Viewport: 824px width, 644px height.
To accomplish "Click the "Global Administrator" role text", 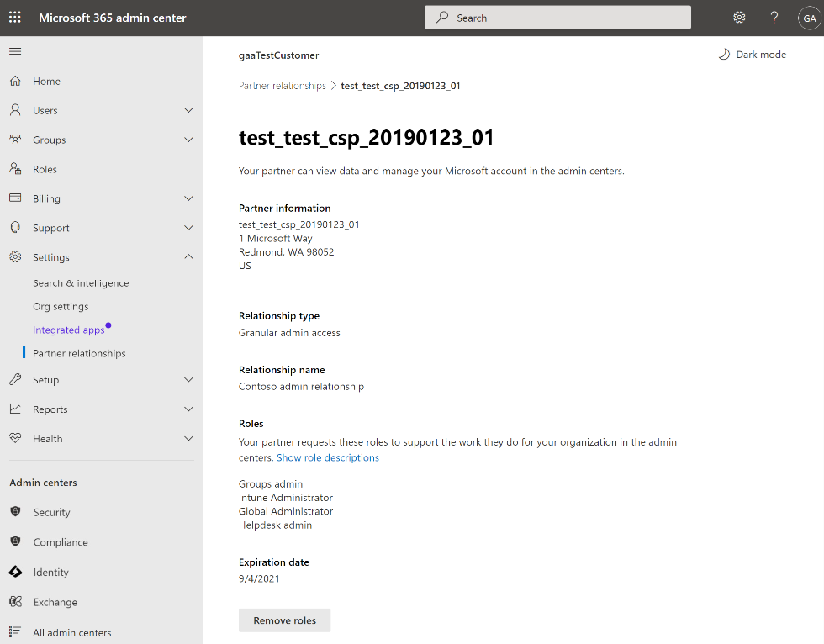I will coord(285,511).
